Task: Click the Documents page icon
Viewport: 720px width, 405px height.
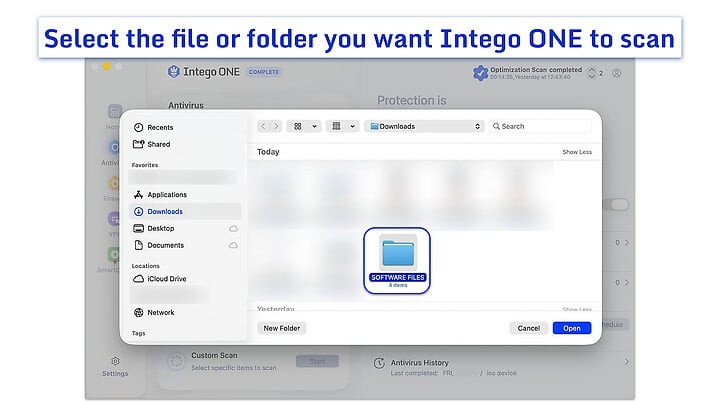Action: tap(138, 245)
